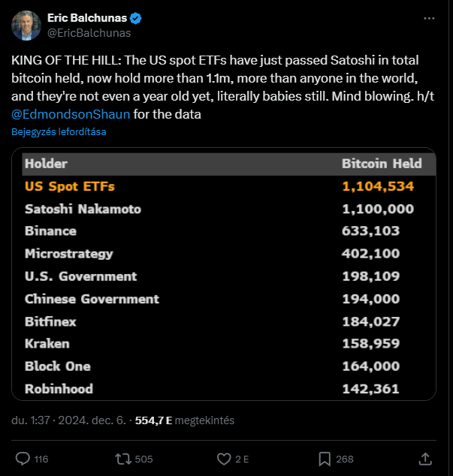Click the 554,7 E megtekintés views count

coord(184,420)
